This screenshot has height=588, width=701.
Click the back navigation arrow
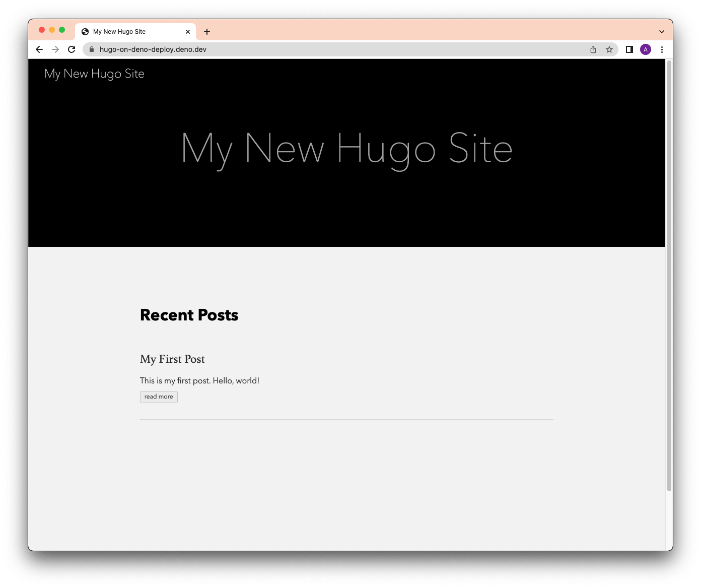tap(39, 49)
